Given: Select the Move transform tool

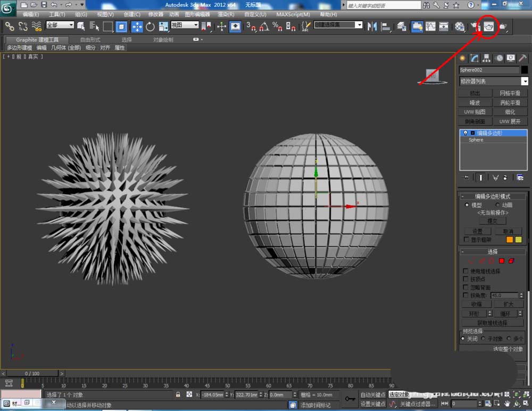Looking at the screenshot, I should pos(137,26).
